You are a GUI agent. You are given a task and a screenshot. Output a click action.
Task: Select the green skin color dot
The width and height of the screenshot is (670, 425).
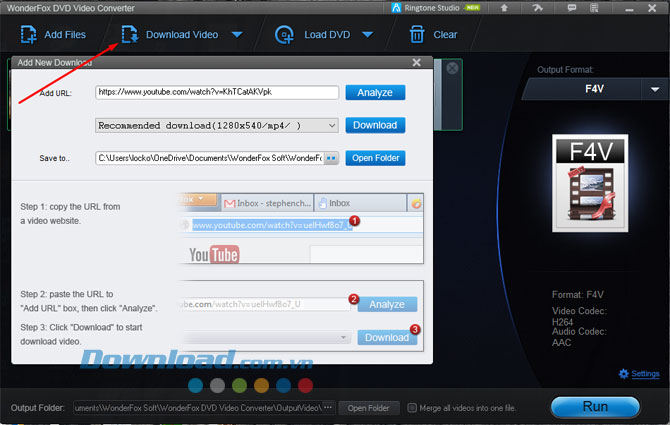[x=239, y=385]
